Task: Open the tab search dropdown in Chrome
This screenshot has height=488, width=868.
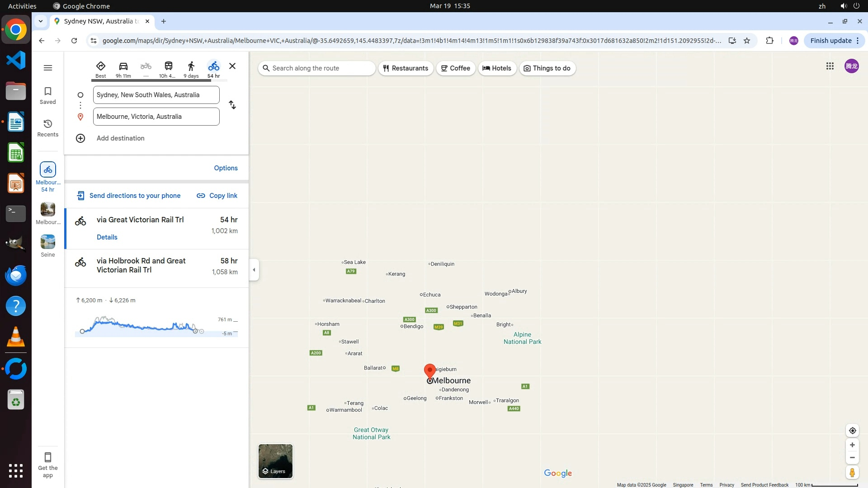Action: [41, 21]
